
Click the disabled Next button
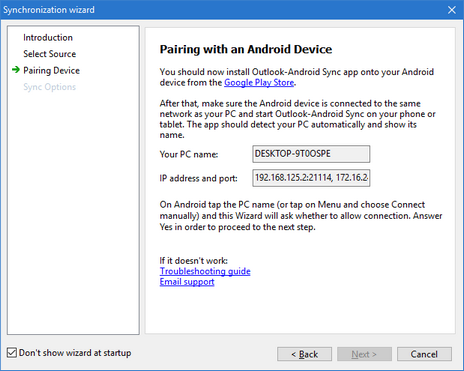tap(364, 354)
